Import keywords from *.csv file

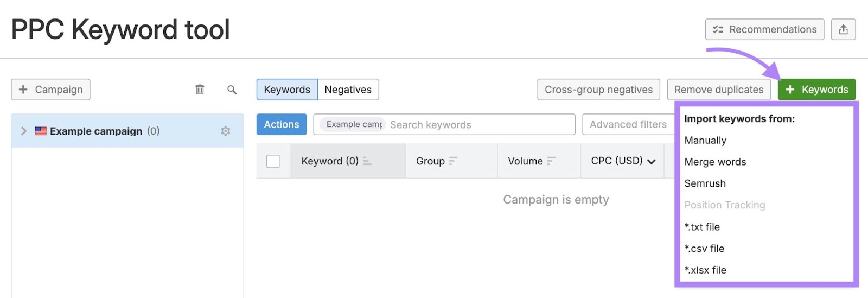(x=704, y=249)
